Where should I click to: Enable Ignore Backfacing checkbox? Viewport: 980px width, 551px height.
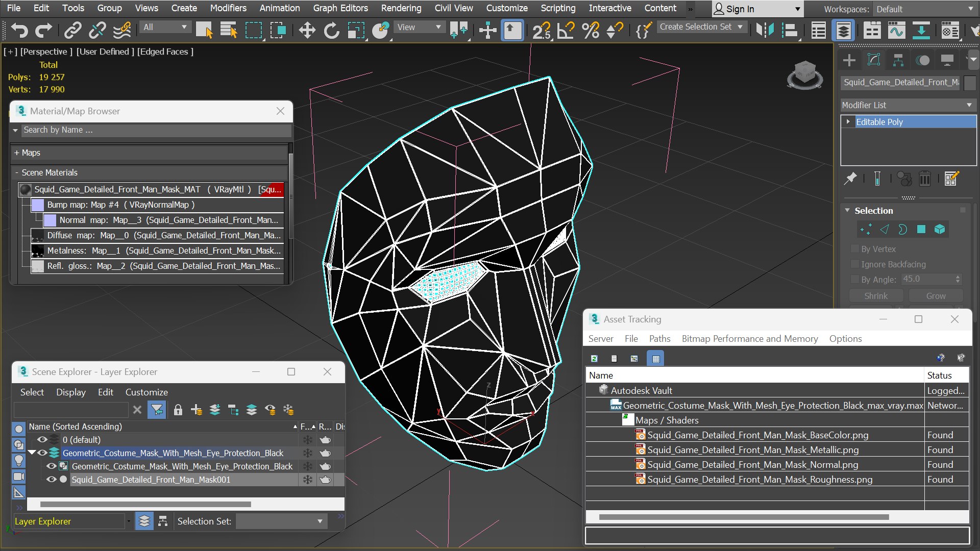point(855,264)
